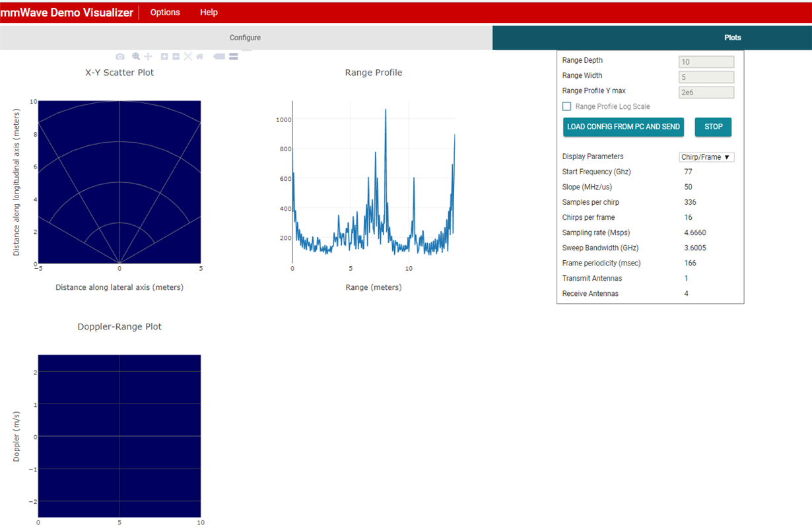Screen dimensions: 812x527
Task: Switch to the Configure tab
Action: [246, 38]
